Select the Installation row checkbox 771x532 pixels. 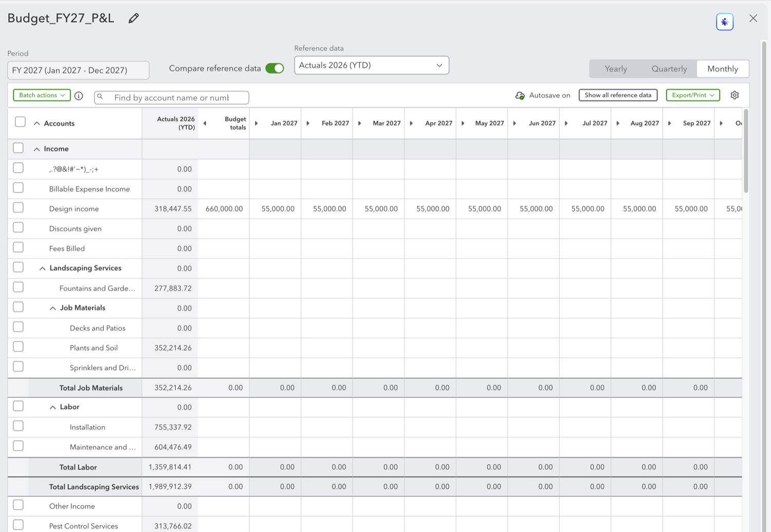pos(19,426)
